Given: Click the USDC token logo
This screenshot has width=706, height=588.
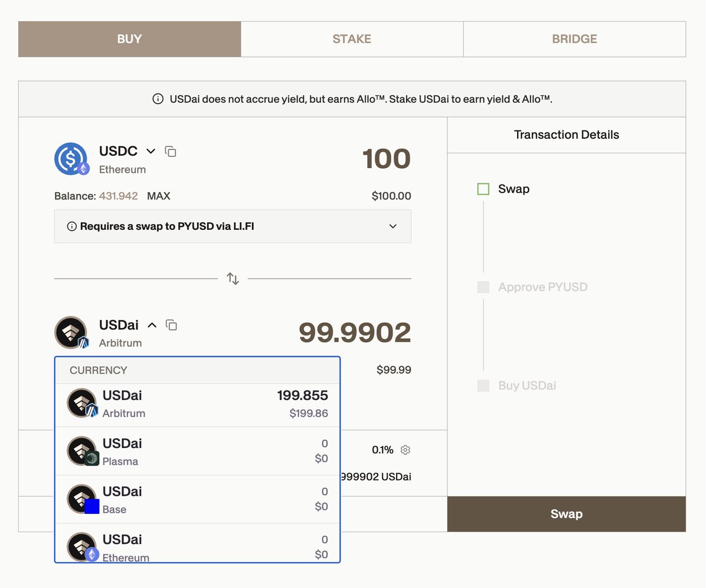Looking at the screenshot, I should click(x=71, y=159).
